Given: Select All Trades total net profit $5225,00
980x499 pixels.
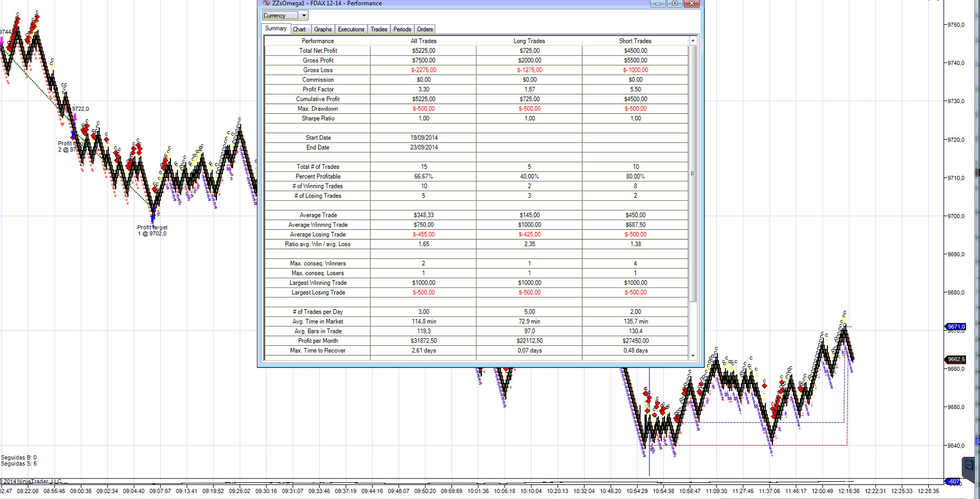Looking at the screenshot, I should (423, 51).
